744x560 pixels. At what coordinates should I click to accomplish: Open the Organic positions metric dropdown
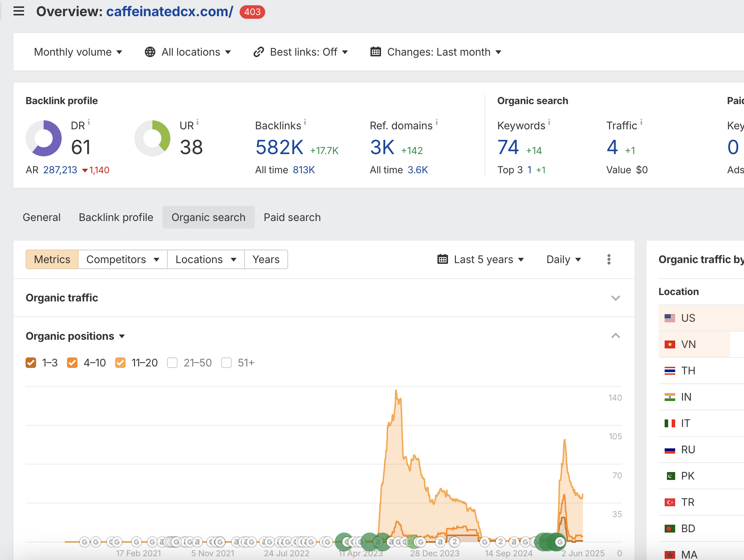tap(75, 336)
